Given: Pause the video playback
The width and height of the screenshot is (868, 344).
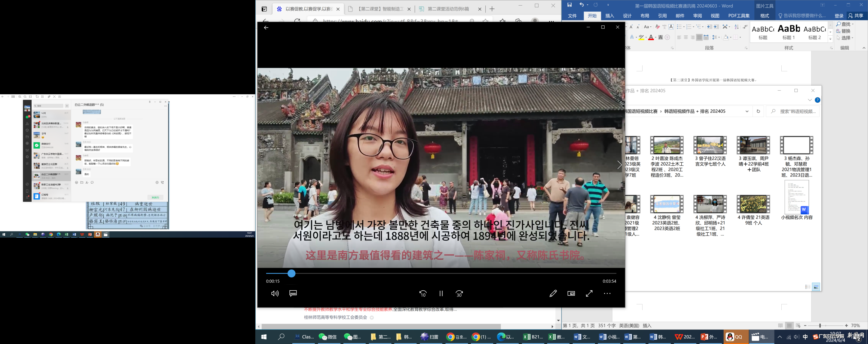Looking at the screenshot, I should (x=441, y=293).
